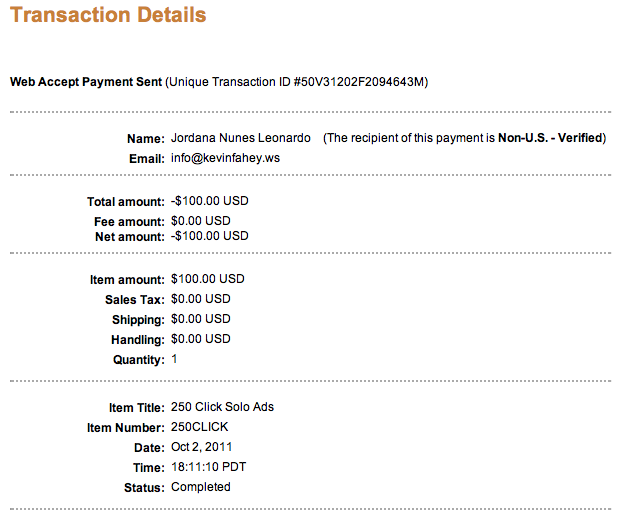Click the item number 250CLICK

click(200, 427)
